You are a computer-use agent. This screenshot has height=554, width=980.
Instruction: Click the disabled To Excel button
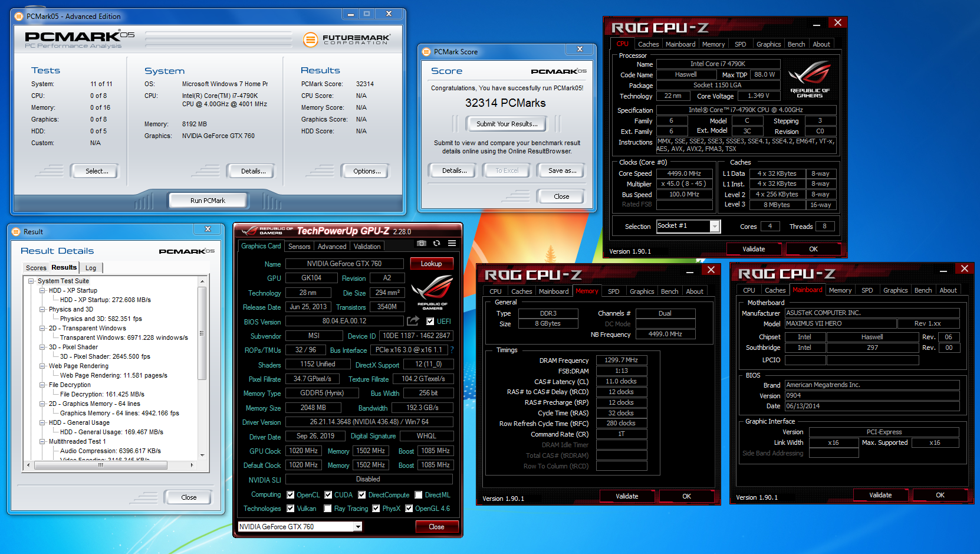coord(507,171)
